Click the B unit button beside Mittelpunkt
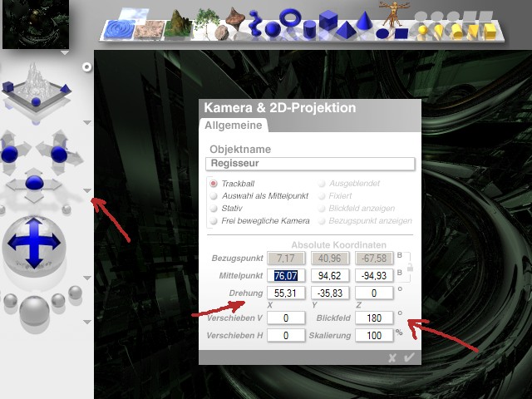532x399 pixels. coord(399,272)
